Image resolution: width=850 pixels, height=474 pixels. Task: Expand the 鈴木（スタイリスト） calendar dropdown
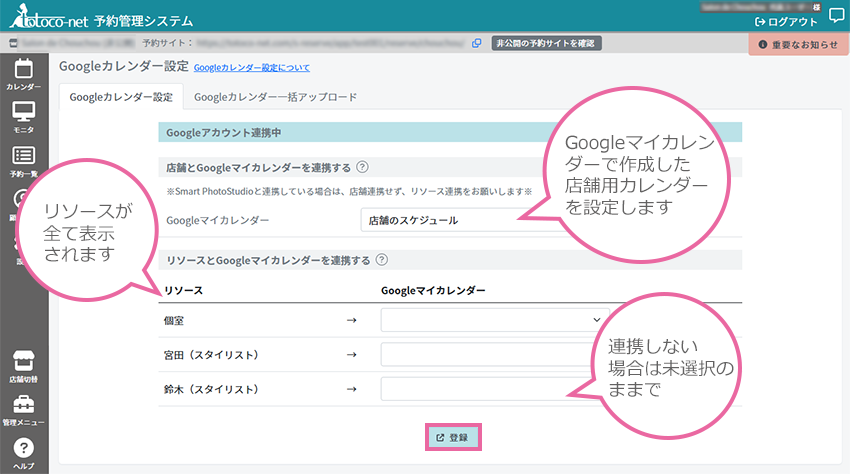tap(480, 389)
